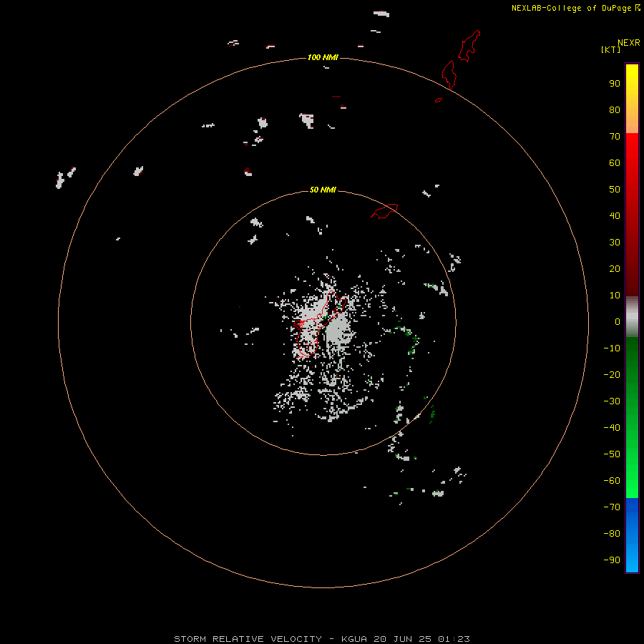Click the 10 value on velocity scale
The height and width of the screenshot is (644, 644).
(615, 296)
